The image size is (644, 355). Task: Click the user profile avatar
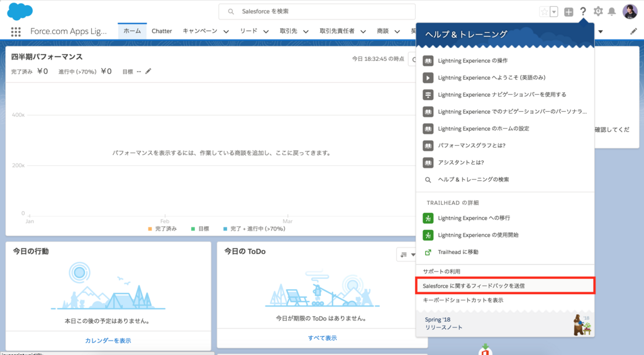(x=630, y=11)
